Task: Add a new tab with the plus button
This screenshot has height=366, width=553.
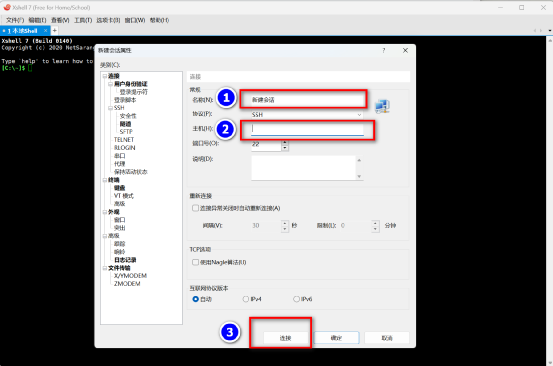Action: tap(55, 31)
